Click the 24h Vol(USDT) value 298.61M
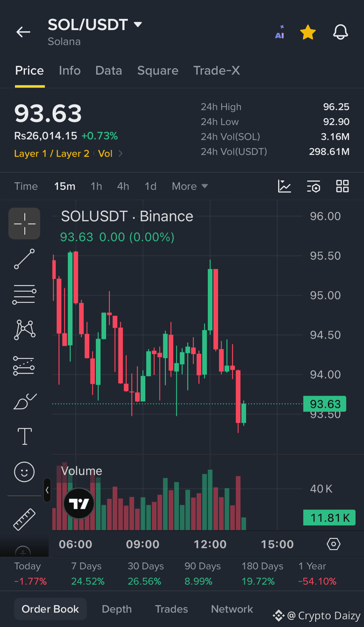 (x=329, y=152)
